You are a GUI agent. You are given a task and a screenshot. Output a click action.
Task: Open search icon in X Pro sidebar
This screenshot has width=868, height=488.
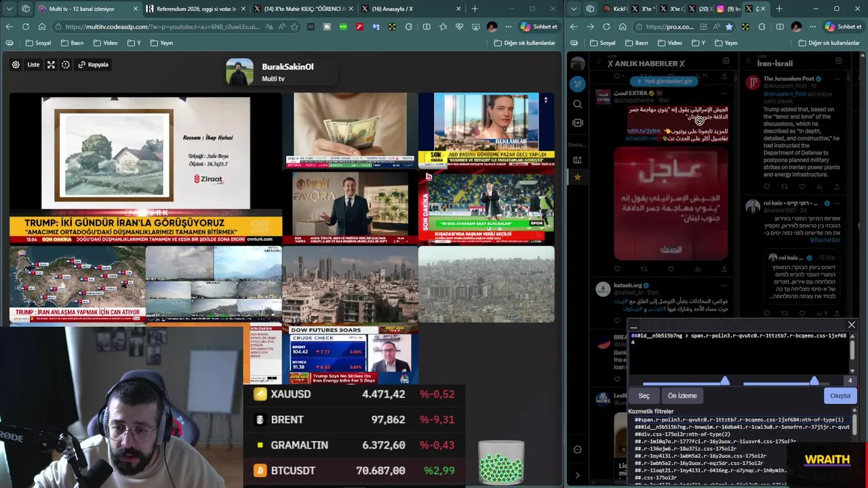(577, 104)
